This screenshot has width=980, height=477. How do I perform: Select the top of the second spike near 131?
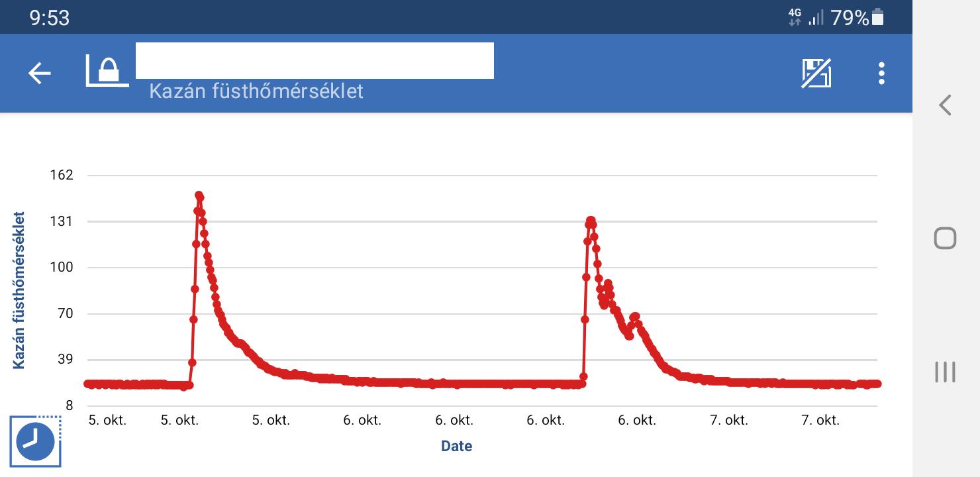point(591,220)
